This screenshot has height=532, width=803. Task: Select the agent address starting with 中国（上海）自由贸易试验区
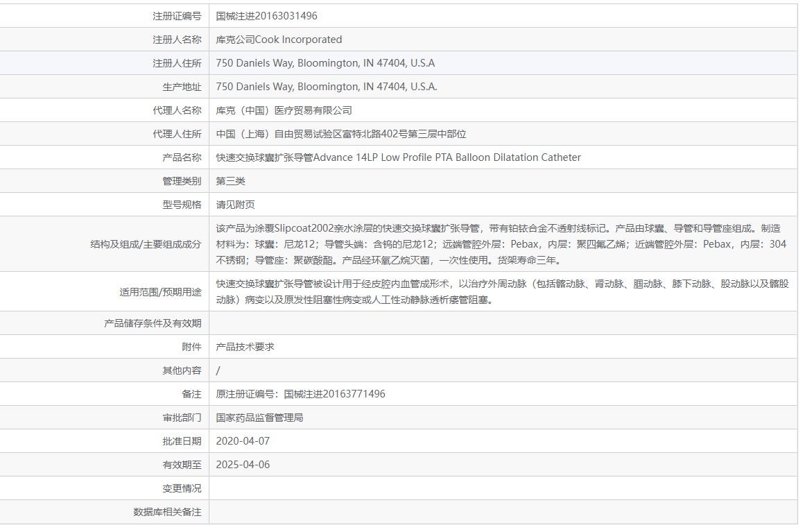tap(341, 134)
